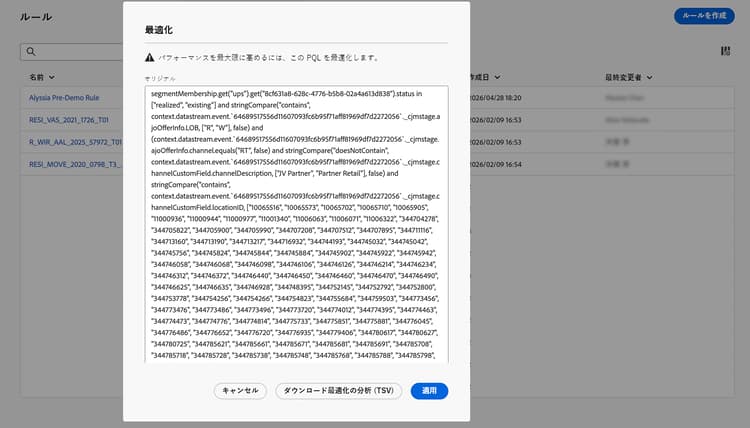Click the 2026/02/09 16:54 date cell
The image size is (750, 428).
coord(496,165)
